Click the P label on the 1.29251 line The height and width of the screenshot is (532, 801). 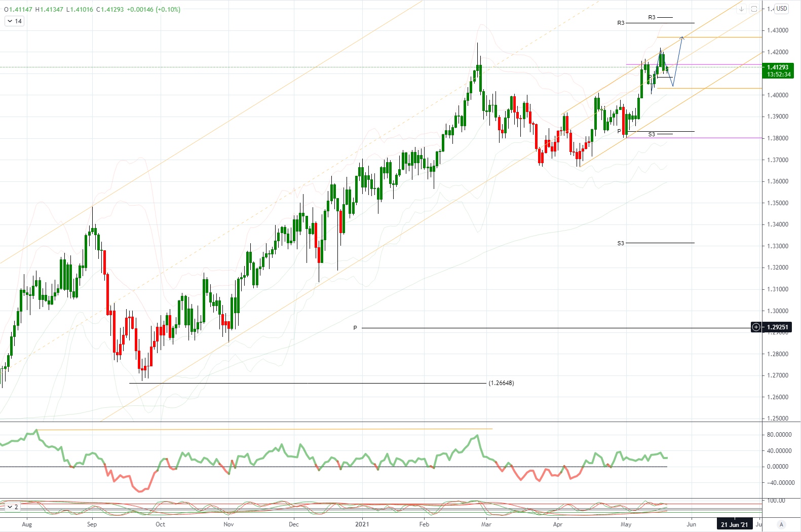tap(355, 328)
